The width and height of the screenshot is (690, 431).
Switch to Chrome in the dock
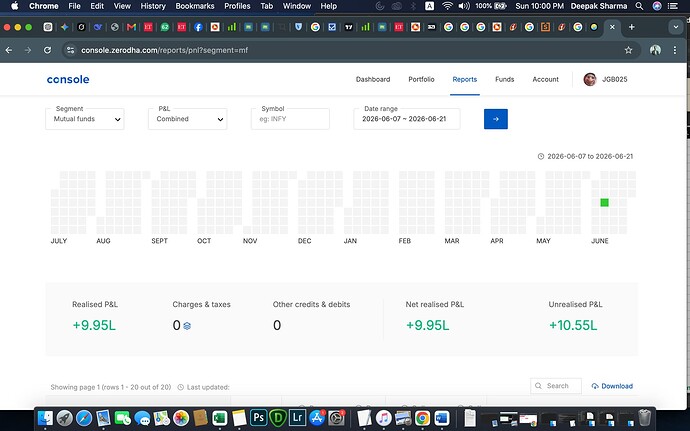pos(422,418)
